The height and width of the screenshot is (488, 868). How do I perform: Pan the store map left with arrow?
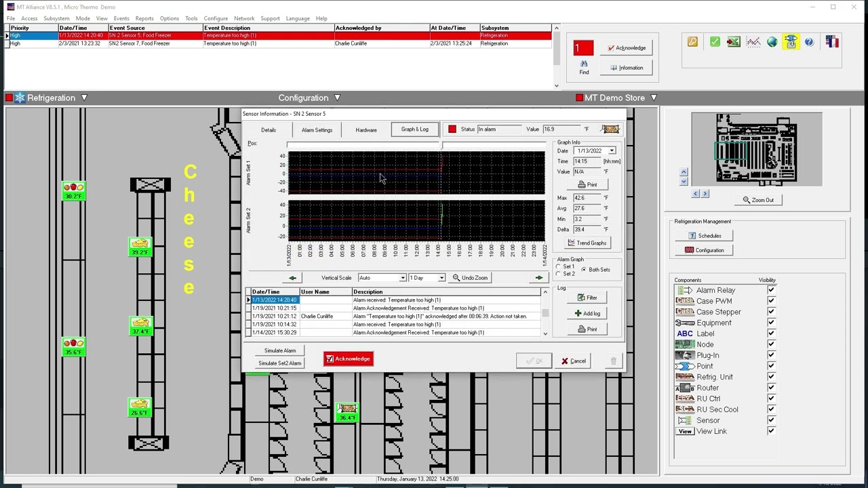[x=696, y=194]
